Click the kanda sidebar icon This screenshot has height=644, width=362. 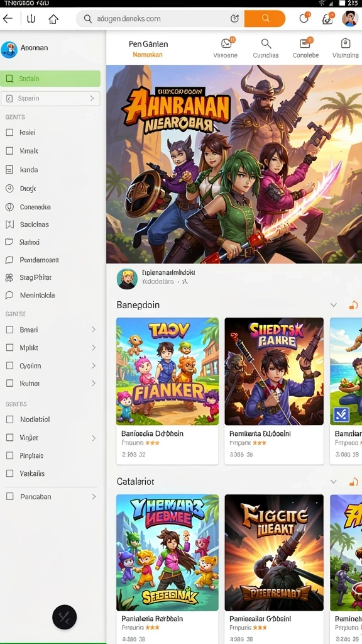(9, 169)
